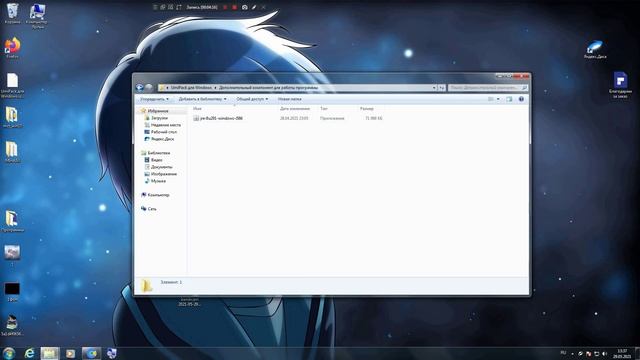Viewport: 640px width, 360px height.
Task: Open Загрузки in the sidebar
Action: 159,118
